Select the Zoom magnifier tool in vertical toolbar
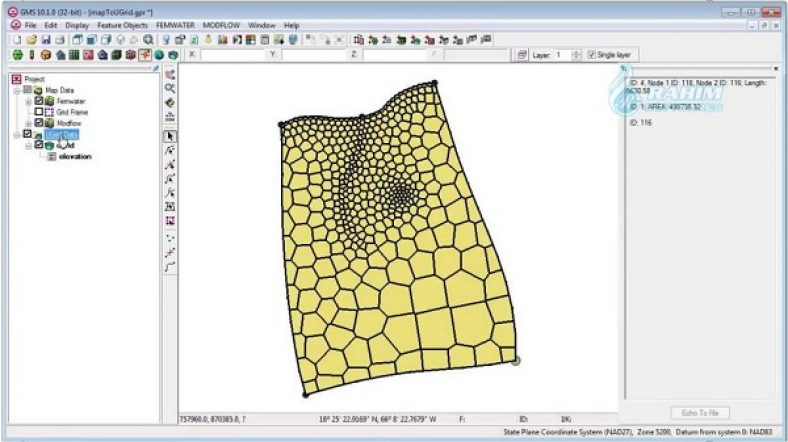The width and height of the screenshot is (788, 442). [x=170, y=88]
